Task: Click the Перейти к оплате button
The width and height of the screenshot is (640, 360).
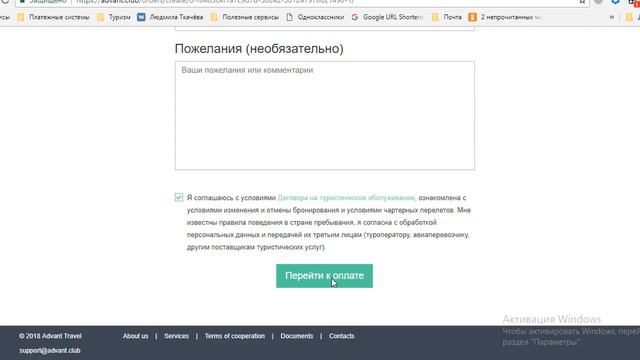Action: (324, 276)
